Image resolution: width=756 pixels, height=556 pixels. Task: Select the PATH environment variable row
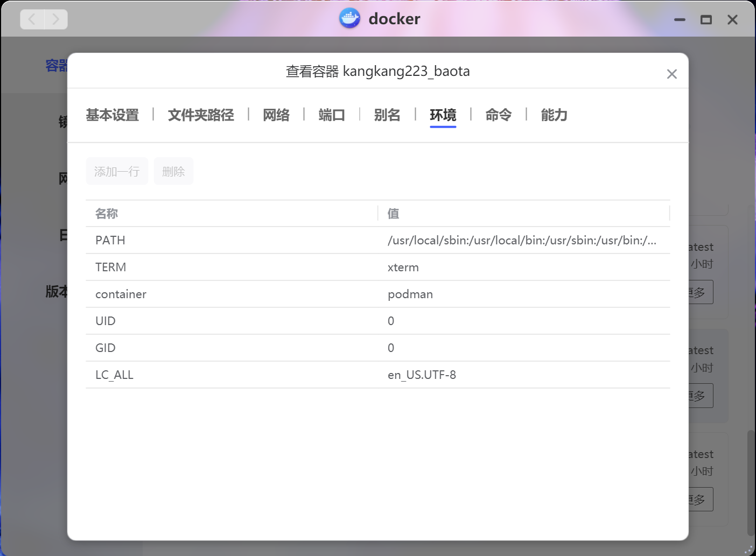pyautogui.click(x=232, y=241)
